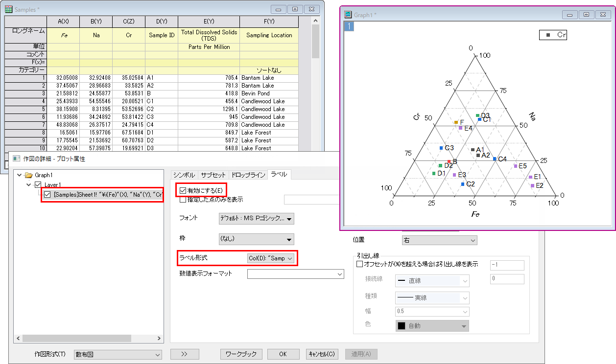616x364 pixels.
Task: Click the キャンセル(C) button
Action: tap(322, 354)
